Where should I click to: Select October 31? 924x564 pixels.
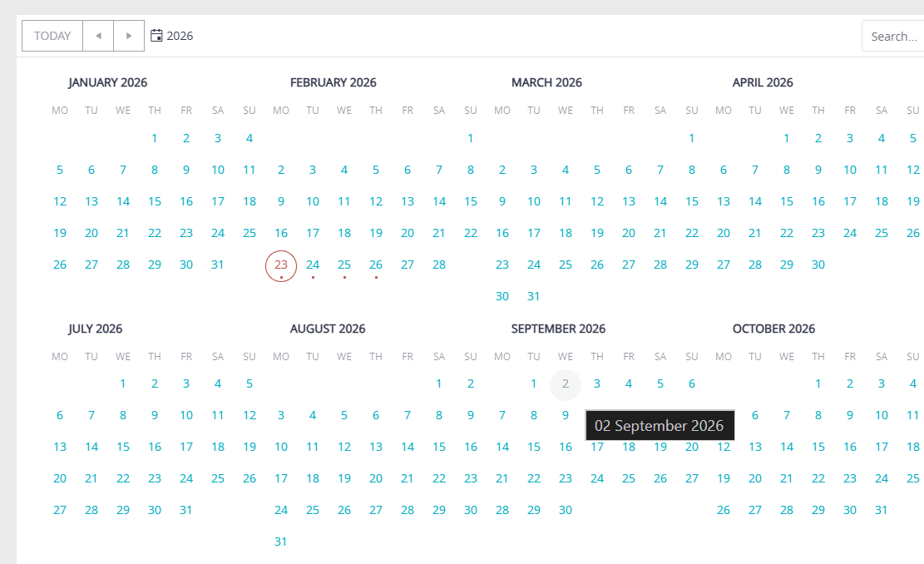point(881,511)
